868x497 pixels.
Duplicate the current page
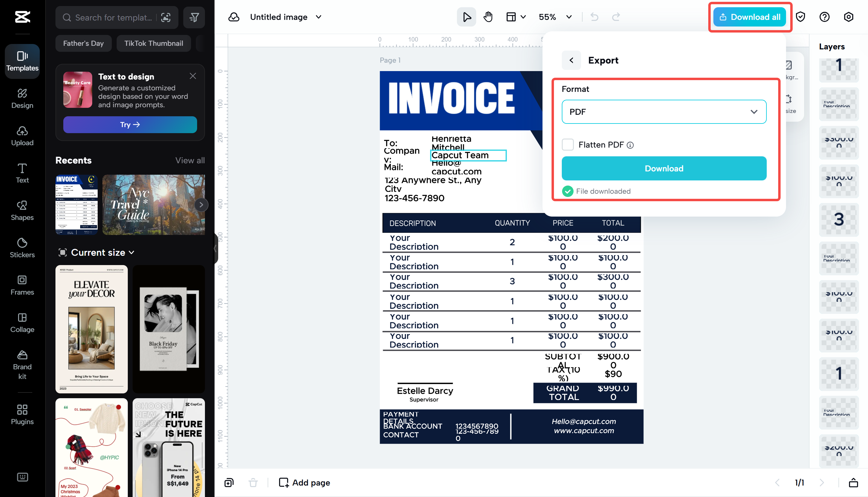(228, 482)
